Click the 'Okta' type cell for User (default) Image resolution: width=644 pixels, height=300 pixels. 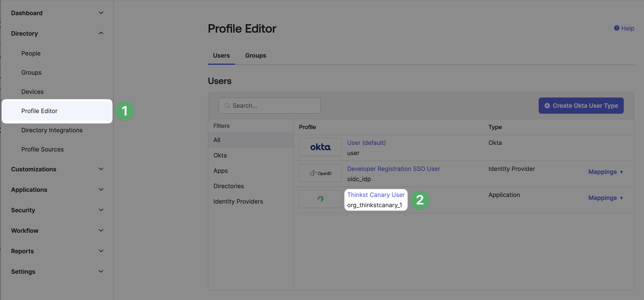tap(495, 143)
